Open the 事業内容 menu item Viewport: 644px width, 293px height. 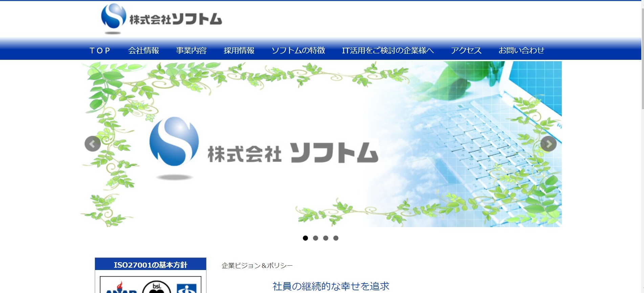191,51
